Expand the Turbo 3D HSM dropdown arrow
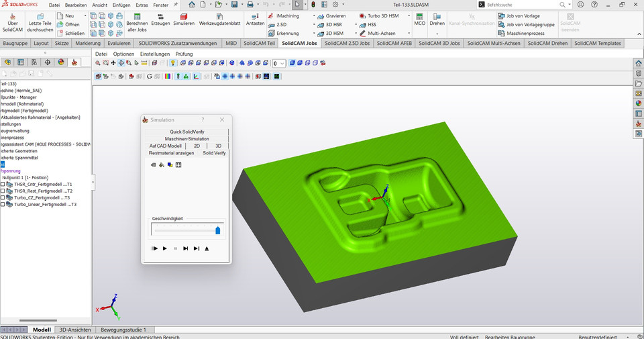The height and width of the screenshot is (339, 644). (x=409, y=15)
